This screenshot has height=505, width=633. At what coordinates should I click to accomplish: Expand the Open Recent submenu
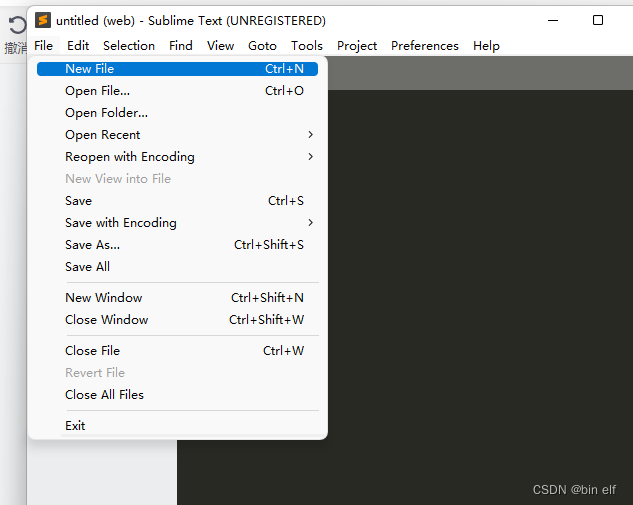coord(177,135)
